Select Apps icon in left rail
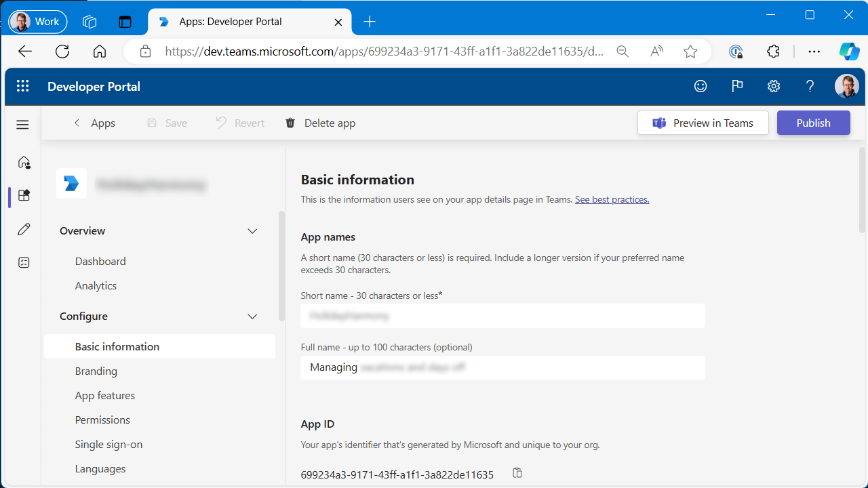 24,196
